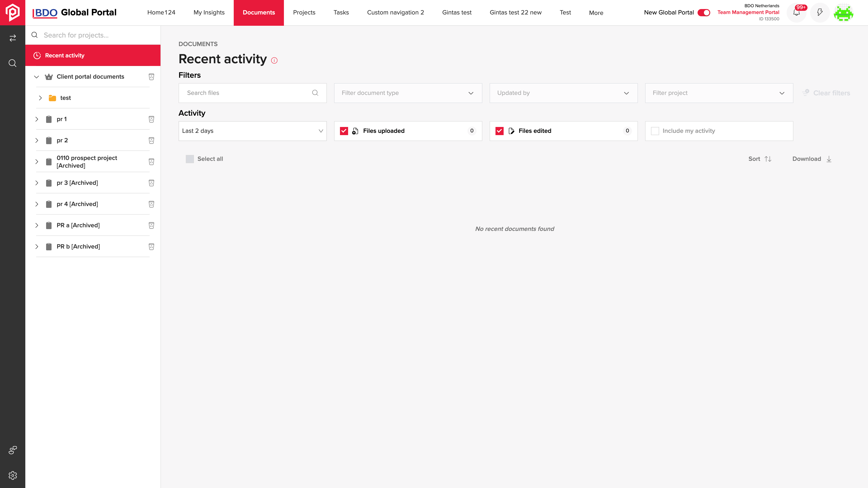868x488 pixels.
Task: Toggle the New Global Portal switch
Action: [x=704, y=12]
